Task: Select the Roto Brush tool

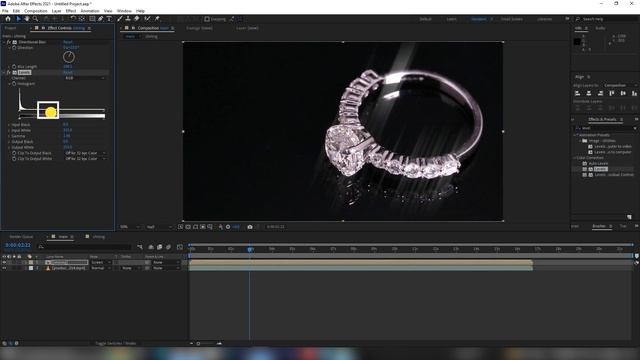Action: tap(147, 19)
